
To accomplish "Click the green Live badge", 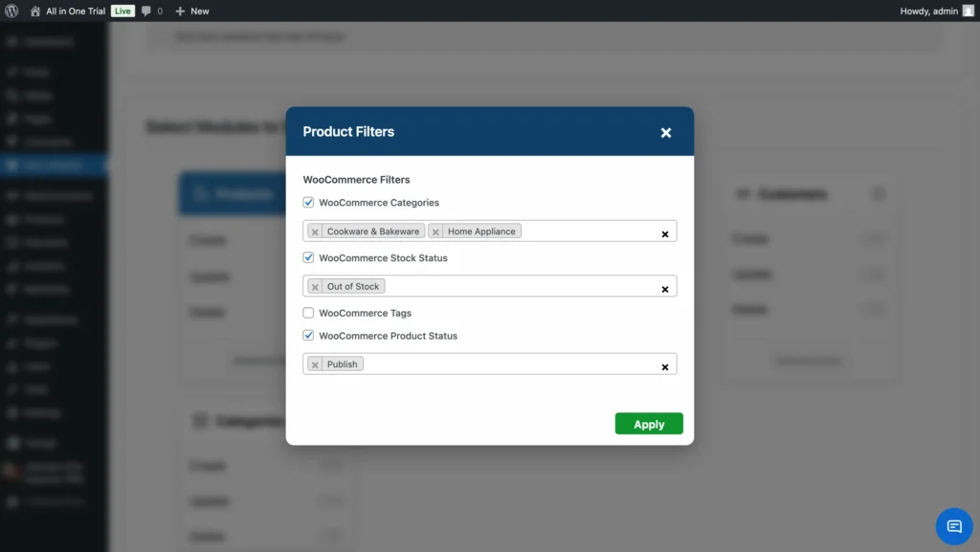I will click(x=122, y=11).
